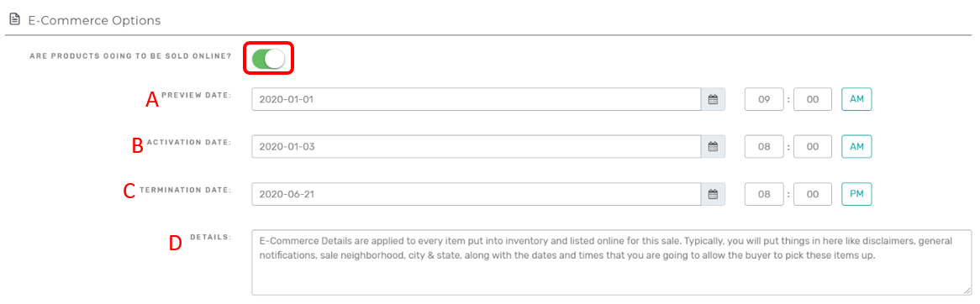
Task: Toggle off products sold online switch
Action: point(269,59)
